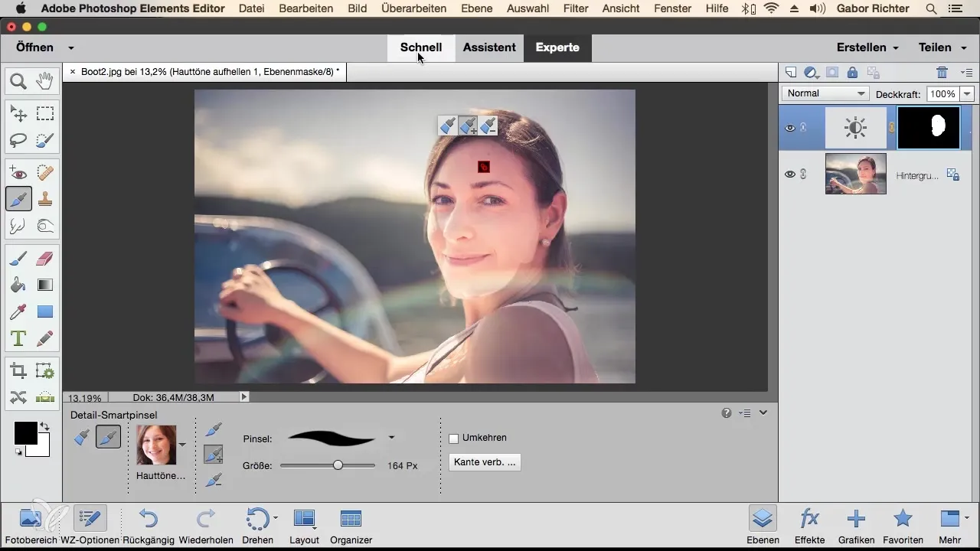
Task: Open the help icon in tool options
Action: (726, 413)
